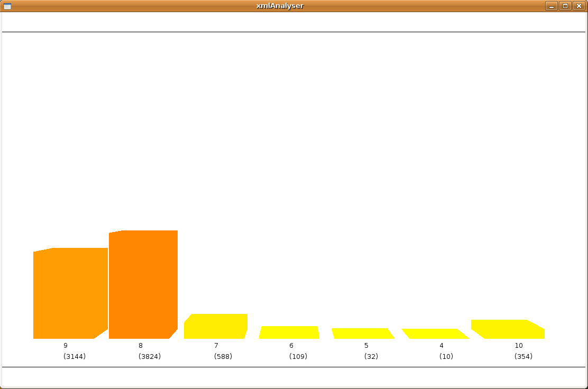Viewport: 588px width, 389px height.
Task: Select the dark orange bar labeled 8
Action: click(143, 285)
